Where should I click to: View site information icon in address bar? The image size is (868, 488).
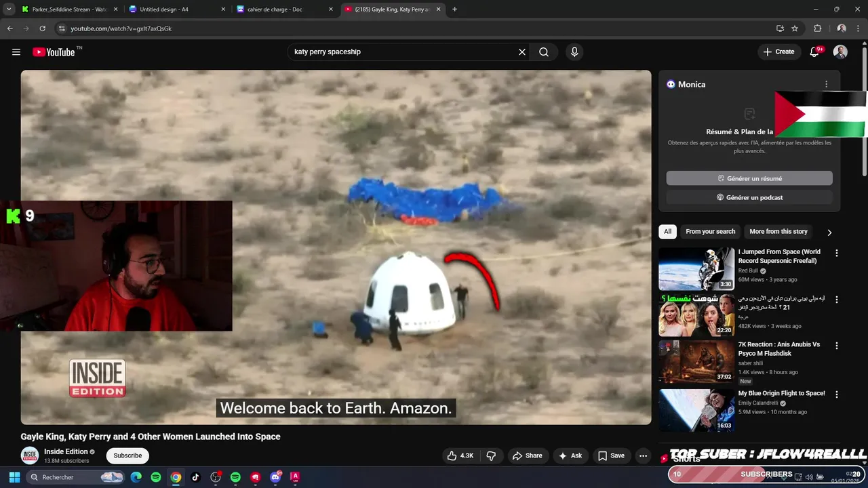(62, 28)
